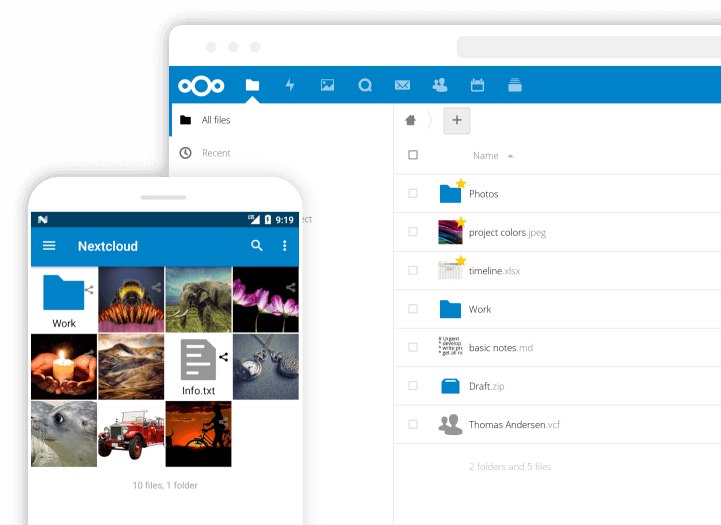Image resolution: width=721 pixels, height=525 pixels.
Task: Click Work folder icon in web list
Action: tap(450, 309)
